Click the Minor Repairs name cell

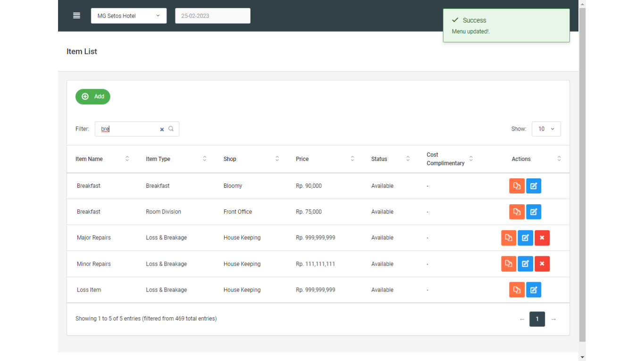(94, 264)
